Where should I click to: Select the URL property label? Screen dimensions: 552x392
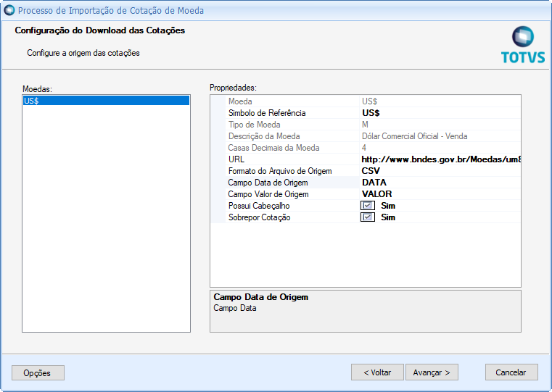(x=236, y=159)
